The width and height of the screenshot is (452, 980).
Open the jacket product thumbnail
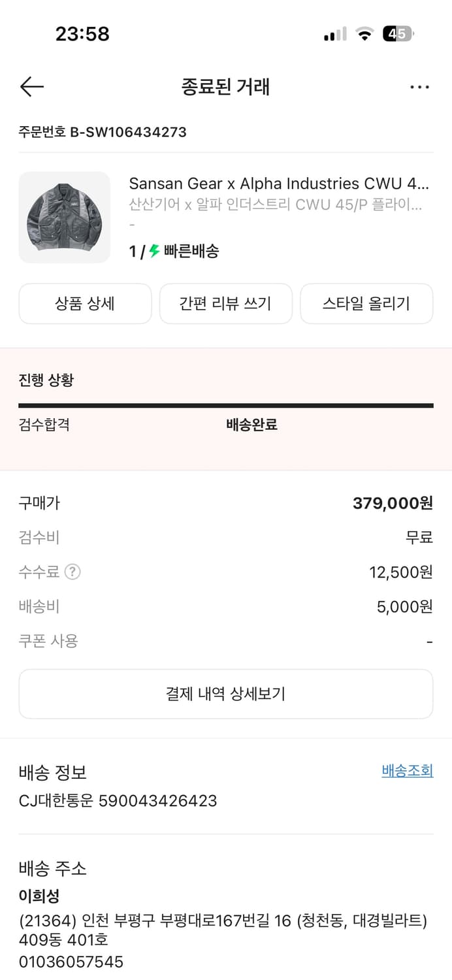pyautogui.click(x=64, y=218)
